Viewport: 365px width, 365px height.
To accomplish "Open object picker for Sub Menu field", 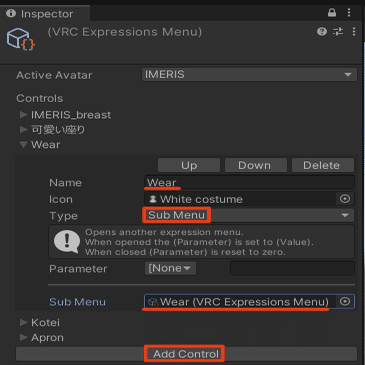I will coord(345,301).
